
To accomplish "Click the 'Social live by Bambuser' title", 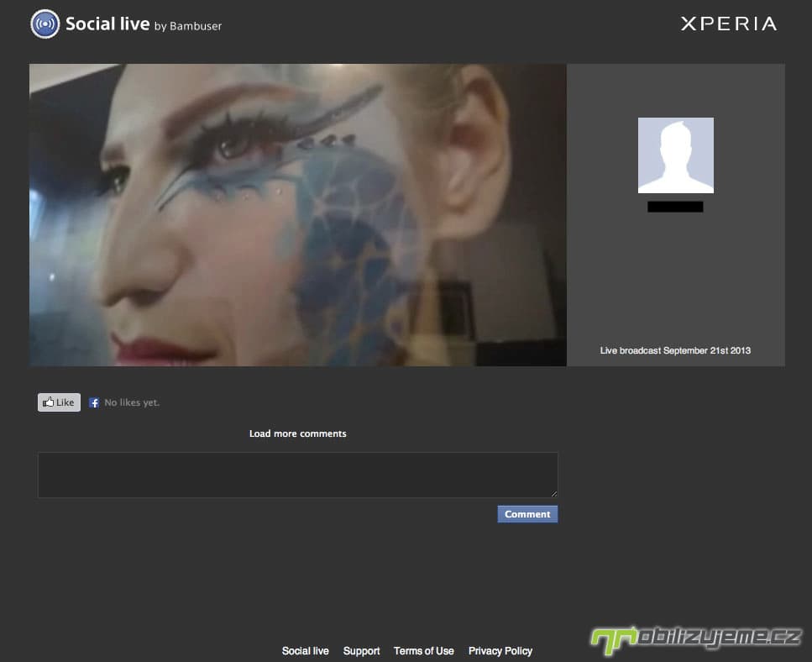I will (x=144, y=24).
